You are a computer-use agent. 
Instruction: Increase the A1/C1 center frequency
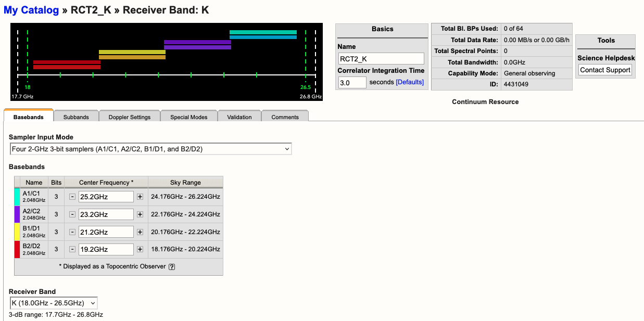click(141, 197)
